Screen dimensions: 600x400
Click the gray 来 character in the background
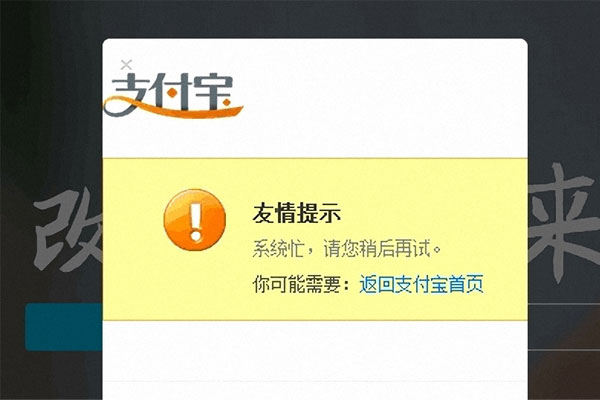pos(564,222)
